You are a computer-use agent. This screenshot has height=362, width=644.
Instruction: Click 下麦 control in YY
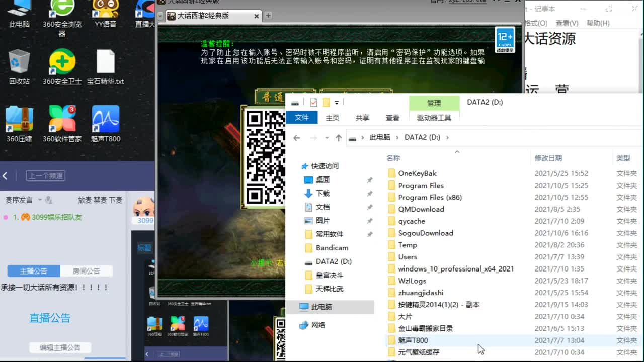pyautogui.click(x=115, y=200)
